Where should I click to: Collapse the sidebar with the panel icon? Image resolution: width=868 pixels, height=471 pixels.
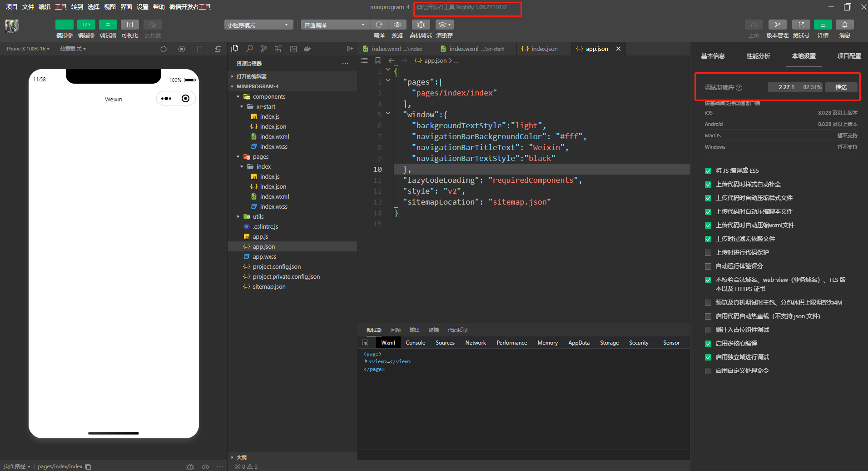click(350, 49)
